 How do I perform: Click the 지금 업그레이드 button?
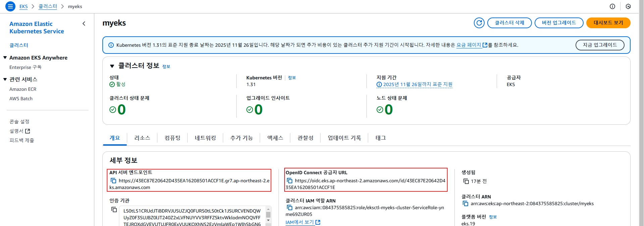tap(600, 45)
